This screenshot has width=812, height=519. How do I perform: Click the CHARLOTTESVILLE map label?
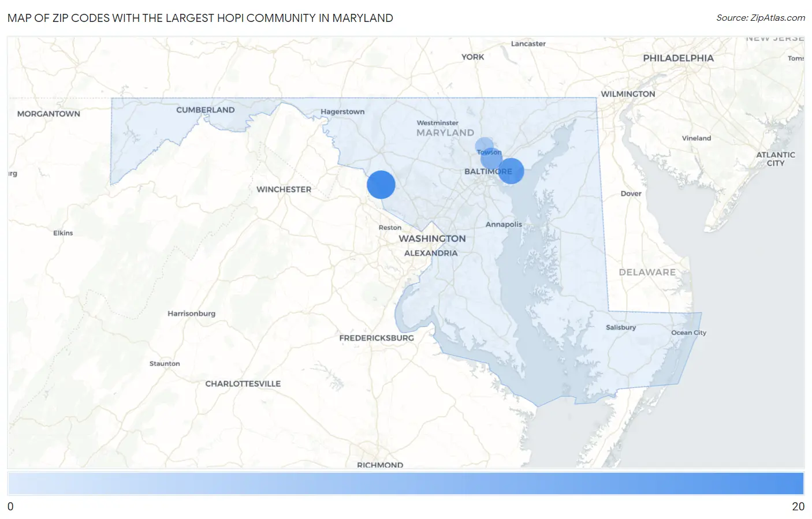pyautogui.click(x=243, y=384)
